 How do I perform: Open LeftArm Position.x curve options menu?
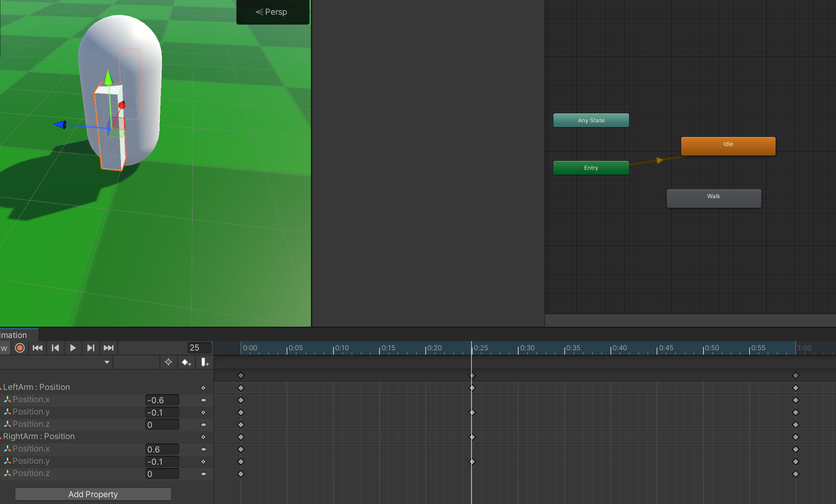click(203, 400)
